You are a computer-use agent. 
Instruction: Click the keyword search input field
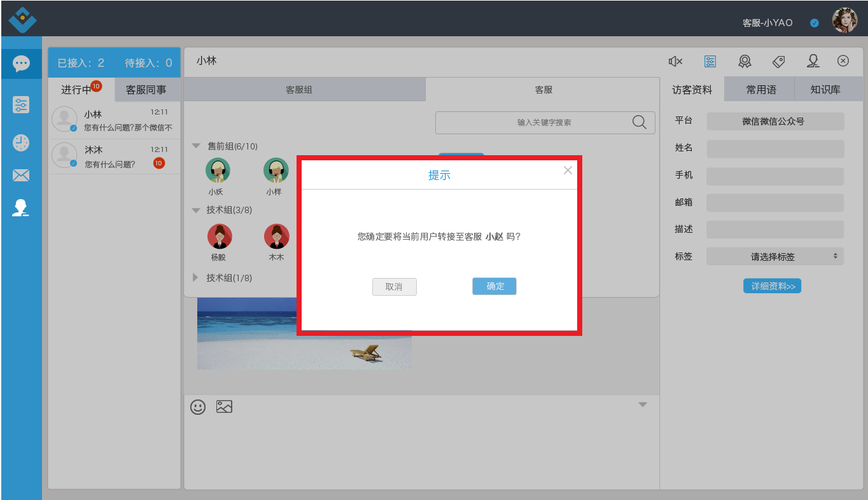pos(535,123)
